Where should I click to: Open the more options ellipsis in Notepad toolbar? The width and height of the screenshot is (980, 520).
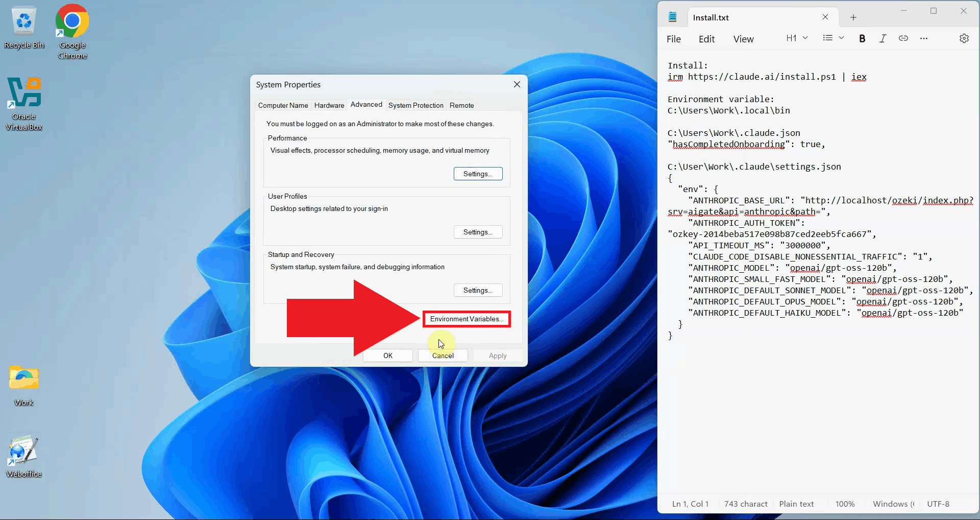coord(924,38)
